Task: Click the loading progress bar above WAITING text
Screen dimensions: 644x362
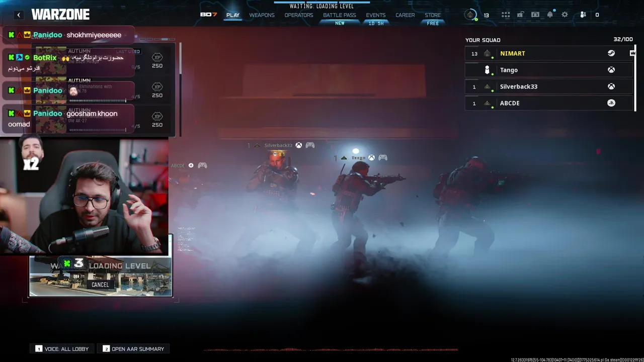Action: (322, 2)
